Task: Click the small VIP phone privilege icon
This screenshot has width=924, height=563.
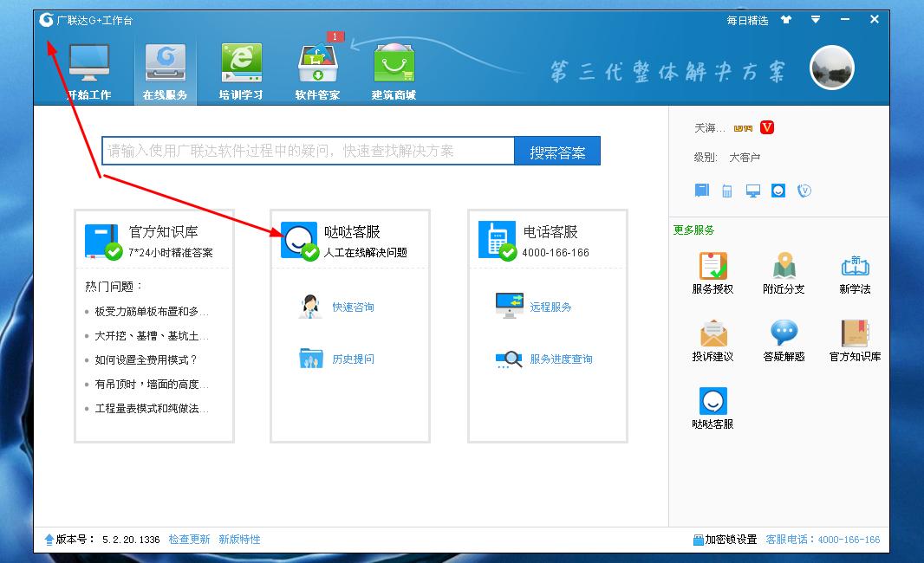Action: tap(804, 191)
